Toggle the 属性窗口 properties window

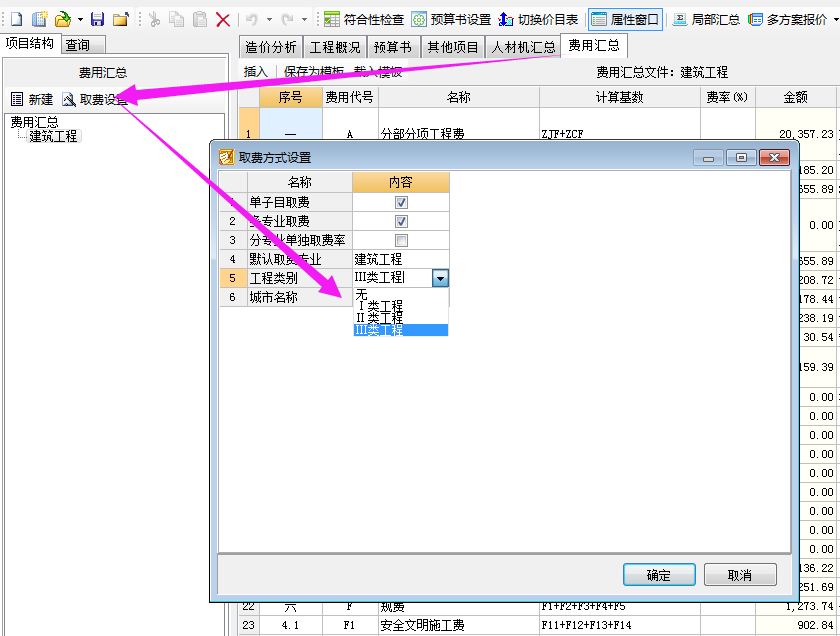[x=625, y=20]
